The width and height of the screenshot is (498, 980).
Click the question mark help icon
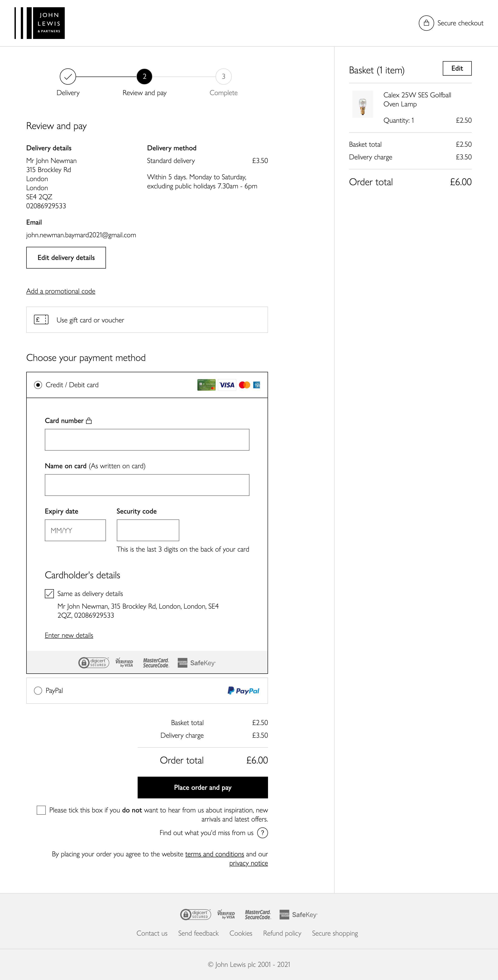[262, 833]
